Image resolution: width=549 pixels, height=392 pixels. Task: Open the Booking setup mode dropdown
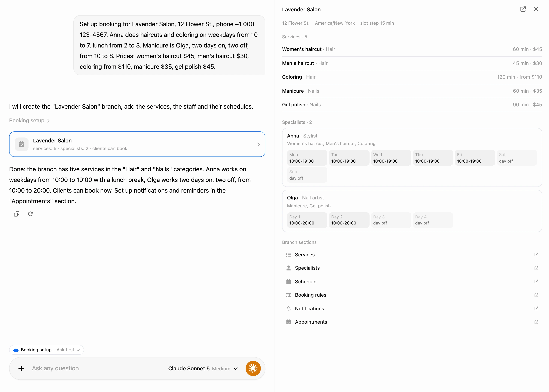pos(47,350)
